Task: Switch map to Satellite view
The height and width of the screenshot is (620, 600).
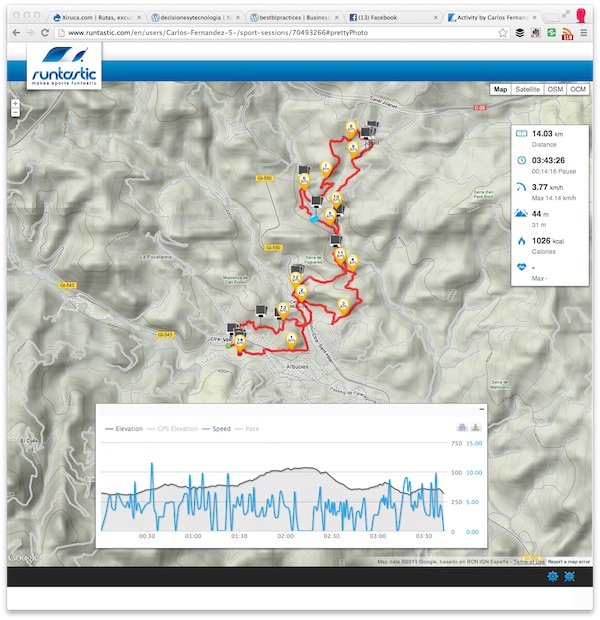Action: click(528, 89)
